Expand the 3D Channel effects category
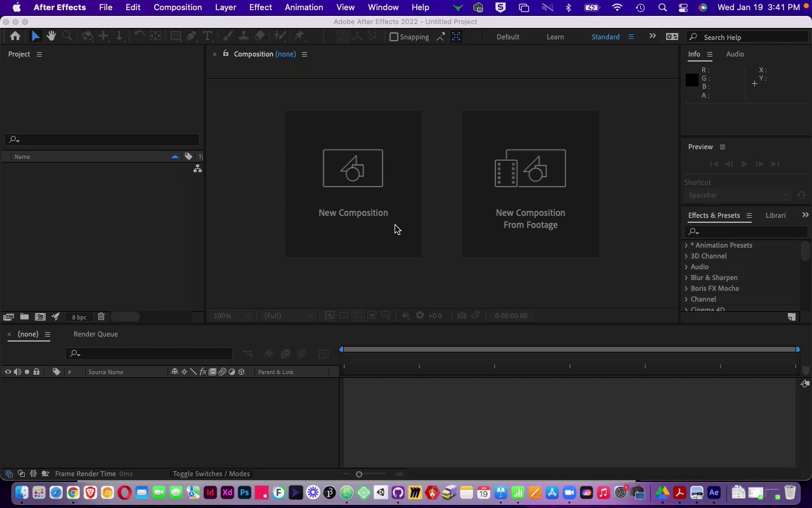Viewport: 812px width, 508px height. pos(686,256)
